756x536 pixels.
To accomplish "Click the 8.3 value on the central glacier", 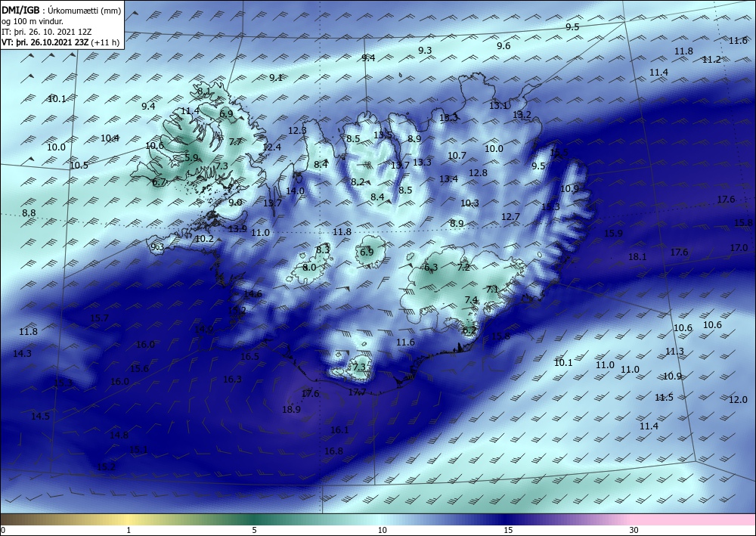I will coord(323,249).
